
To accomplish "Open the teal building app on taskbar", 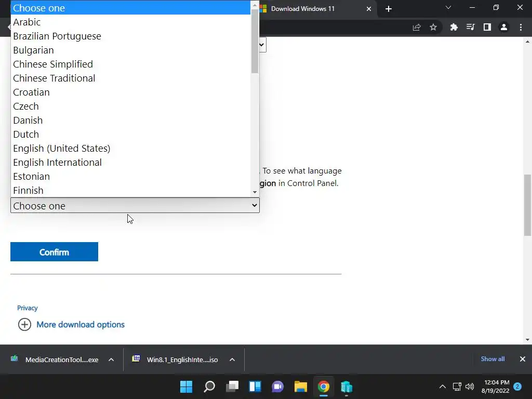I will click(x=347, y=387).
